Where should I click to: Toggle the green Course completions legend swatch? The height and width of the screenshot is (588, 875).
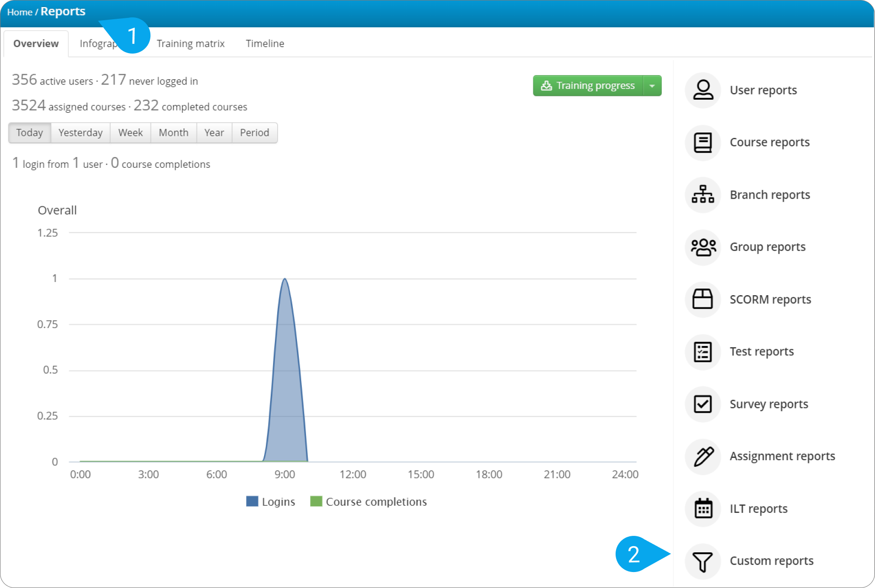point(316,502)
